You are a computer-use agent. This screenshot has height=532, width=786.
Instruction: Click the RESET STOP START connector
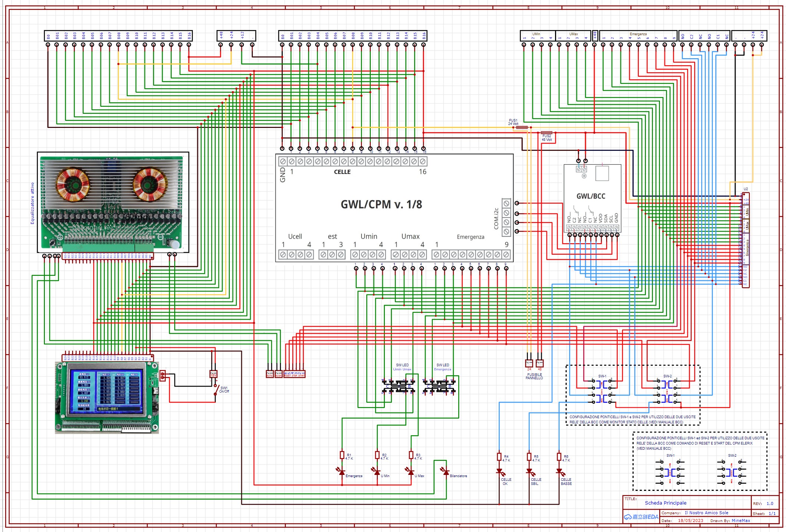[x=294, y=374]
